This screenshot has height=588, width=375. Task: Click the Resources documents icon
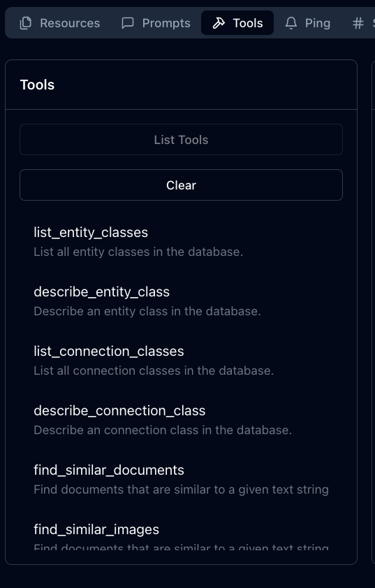coord(25,23)
